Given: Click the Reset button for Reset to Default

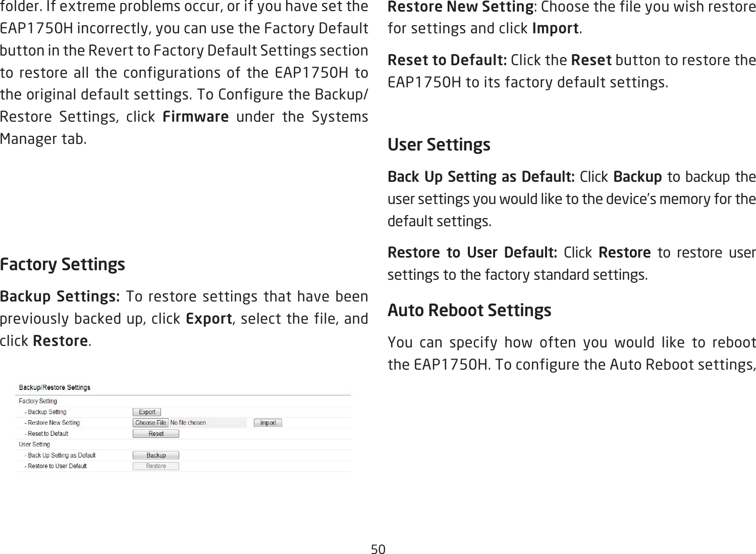Looking at the screenshot, I should point(156,434).
